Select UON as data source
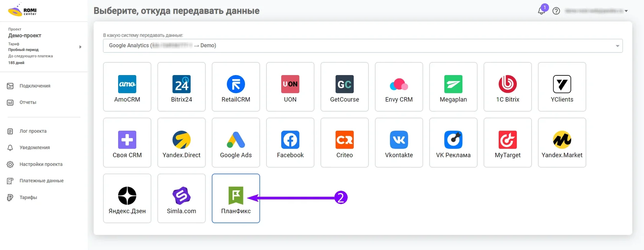This screenshot has height=250, width=644. (290, 87)
